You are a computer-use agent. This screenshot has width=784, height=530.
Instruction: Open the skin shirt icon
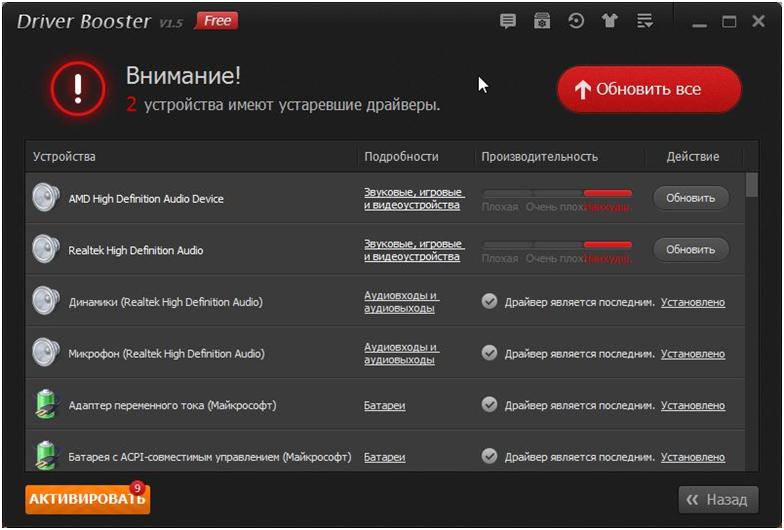pyautogui.click(x=610, y=21)
